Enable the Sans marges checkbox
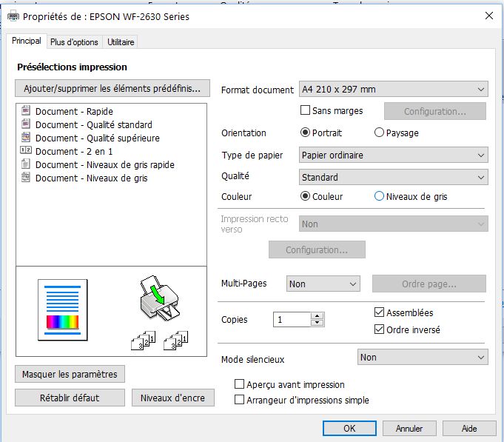The width and height of the screenshot is (504, 442). point(305,110)
